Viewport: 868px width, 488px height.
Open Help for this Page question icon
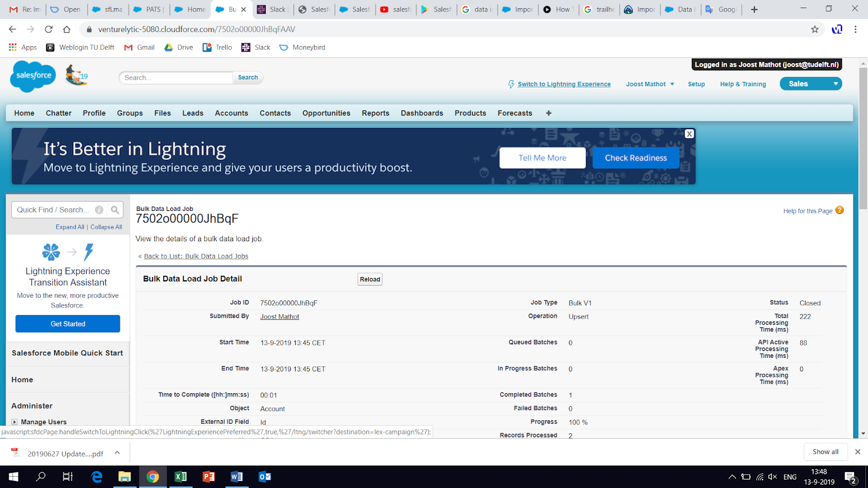(x=840, y=210)
